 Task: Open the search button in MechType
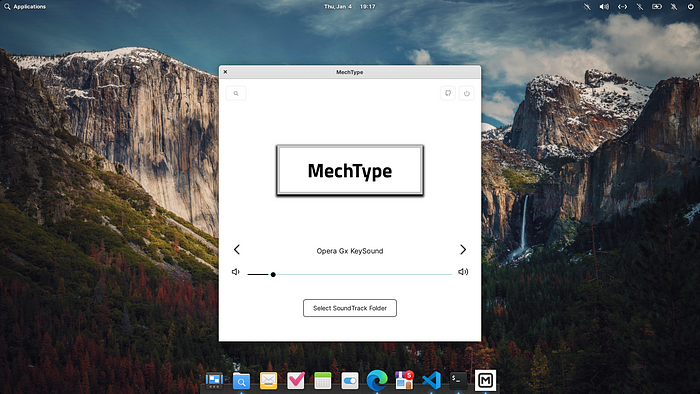(236, 93)
